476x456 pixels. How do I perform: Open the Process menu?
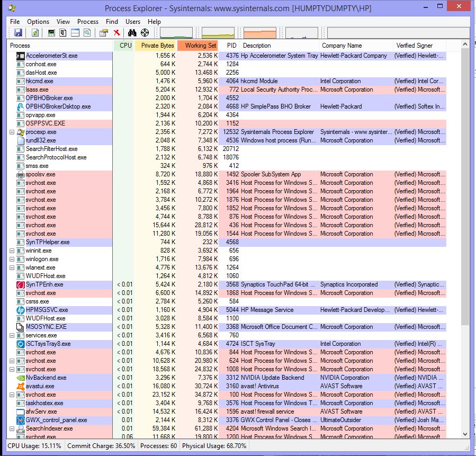tap(88, 22)
